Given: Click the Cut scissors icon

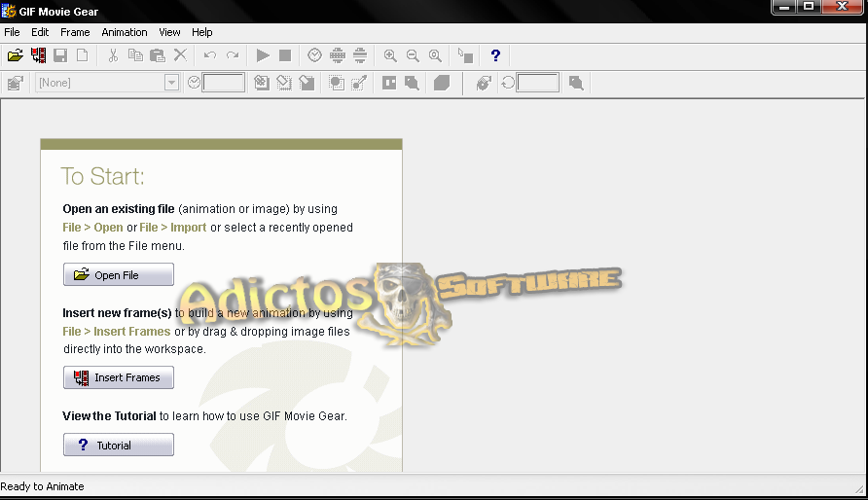Looking at the screenshot, I should [x=113, y=55].
